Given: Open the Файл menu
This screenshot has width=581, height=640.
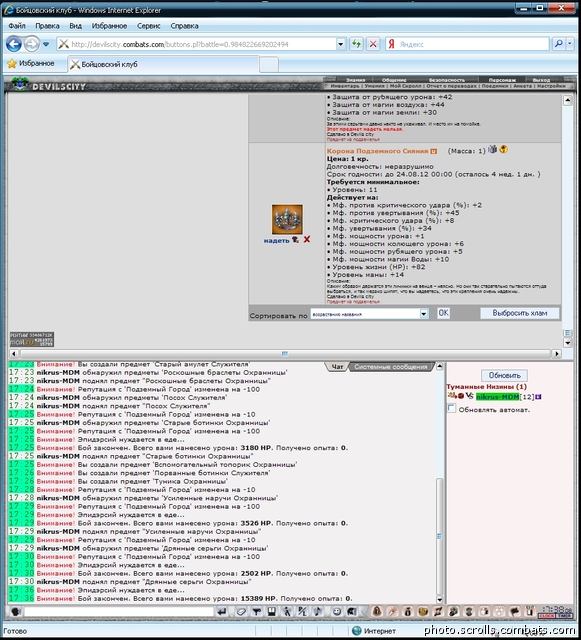Looking at the screenshot, I should tap(17, 26).
